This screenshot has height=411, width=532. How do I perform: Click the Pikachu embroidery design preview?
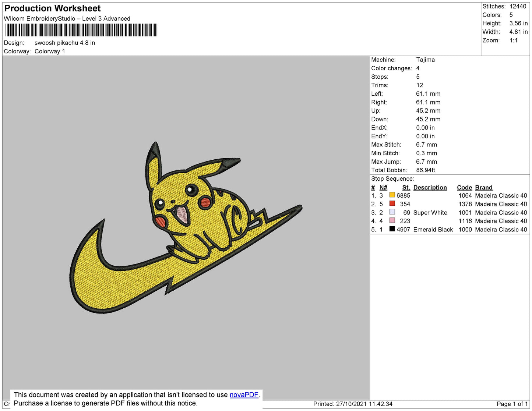click(x=186, y=227)
